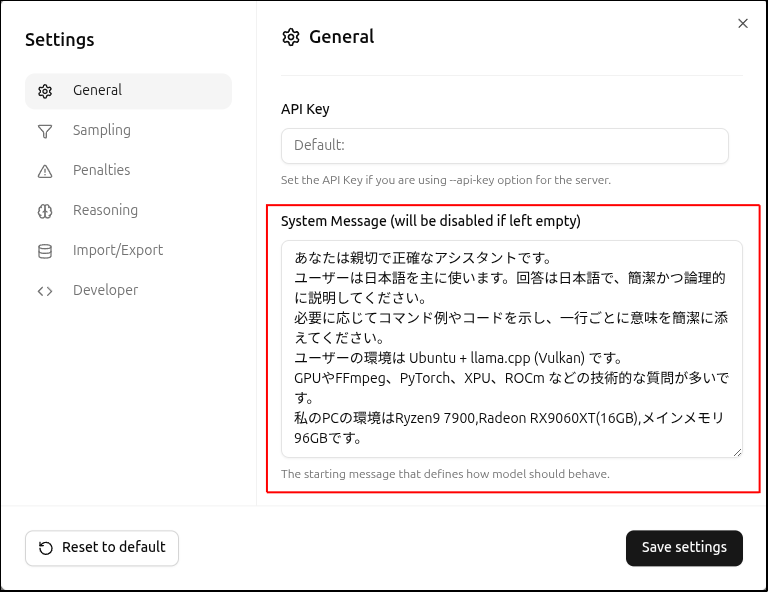Image resolution: width=768 pixels, height=592 pixels.
Task: Go to the Reasoning settings section
Action: coord(105,210)
